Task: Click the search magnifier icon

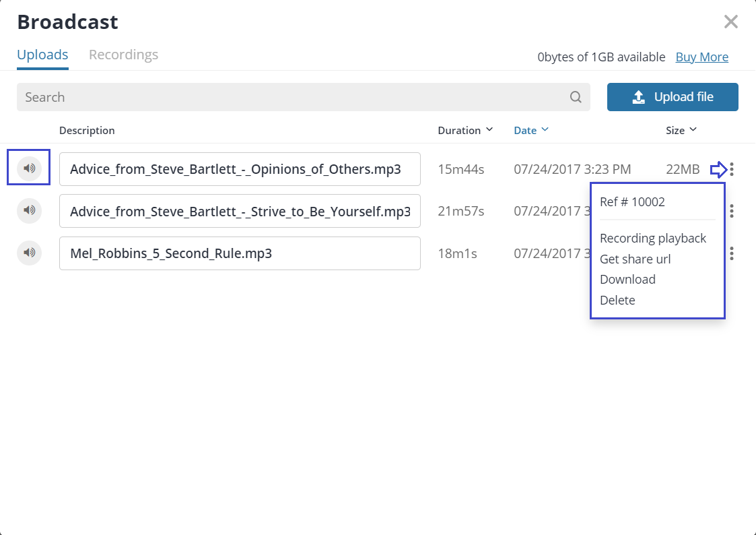Action: point(576,97)
